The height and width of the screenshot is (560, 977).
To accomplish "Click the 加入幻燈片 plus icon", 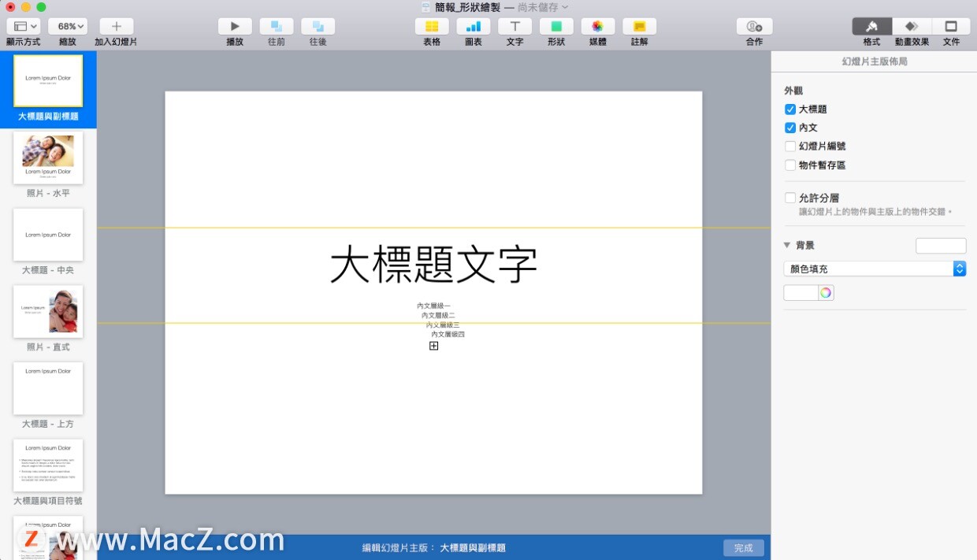I will 116,26.
